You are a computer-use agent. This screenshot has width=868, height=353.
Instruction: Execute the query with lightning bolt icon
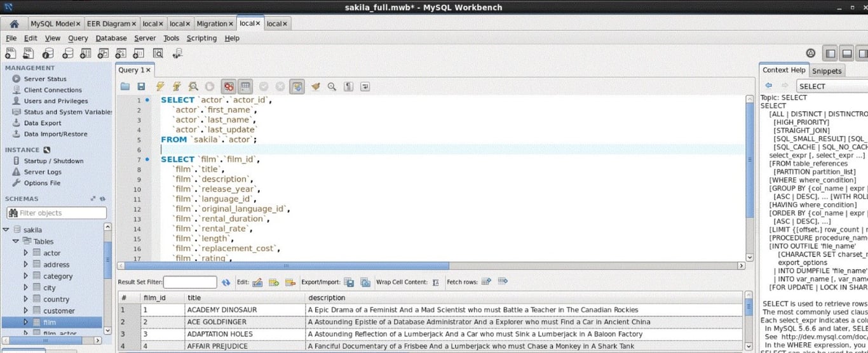pyautogui.click(x=160, y=86)
